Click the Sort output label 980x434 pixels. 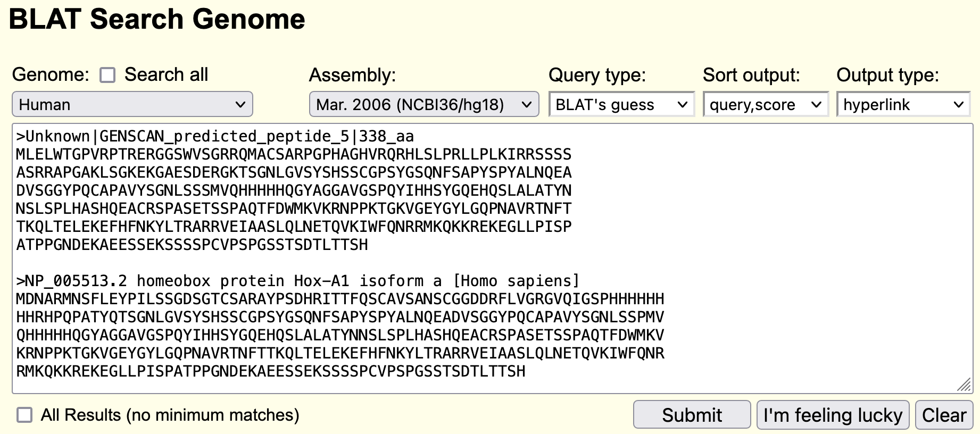751,75
